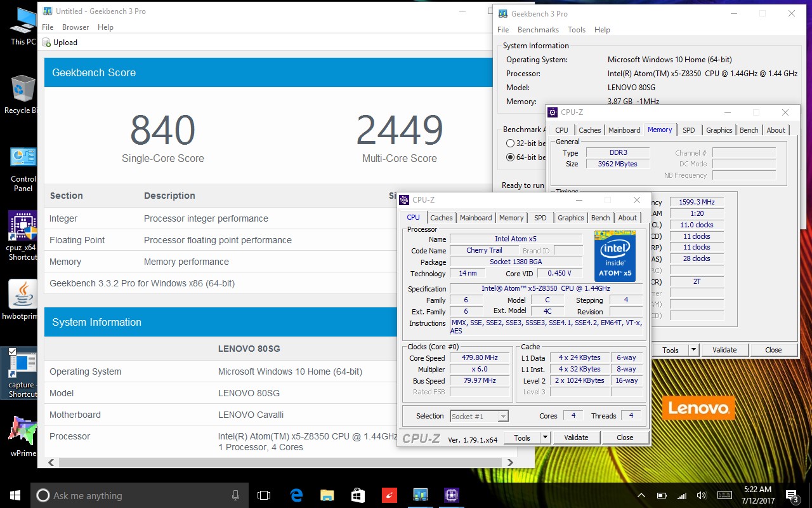Select the Memory performance row in Geekbench
812x508 pixels.
pyautogui.click(x=221, y=262)
